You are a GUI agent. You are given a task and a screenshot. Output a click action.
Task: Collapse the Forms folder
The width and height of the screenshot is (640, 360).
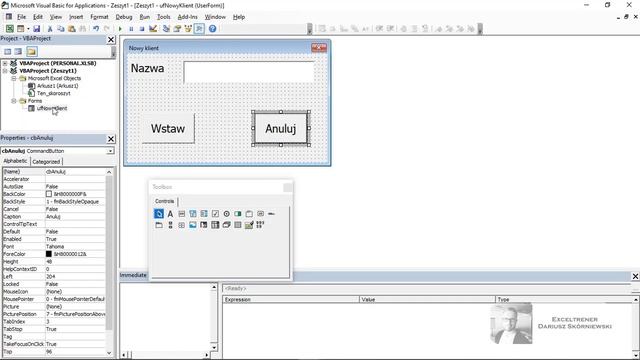click(x=13, y=101)
